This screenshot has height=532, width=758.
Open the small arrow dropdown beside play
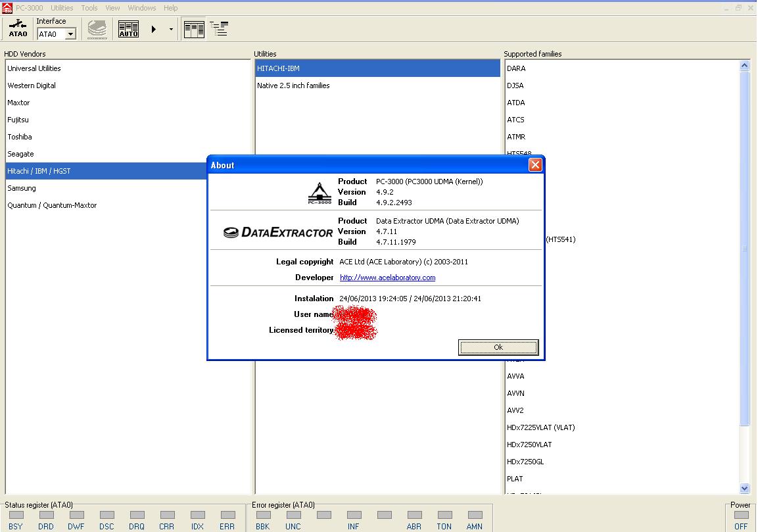(171, 29)
